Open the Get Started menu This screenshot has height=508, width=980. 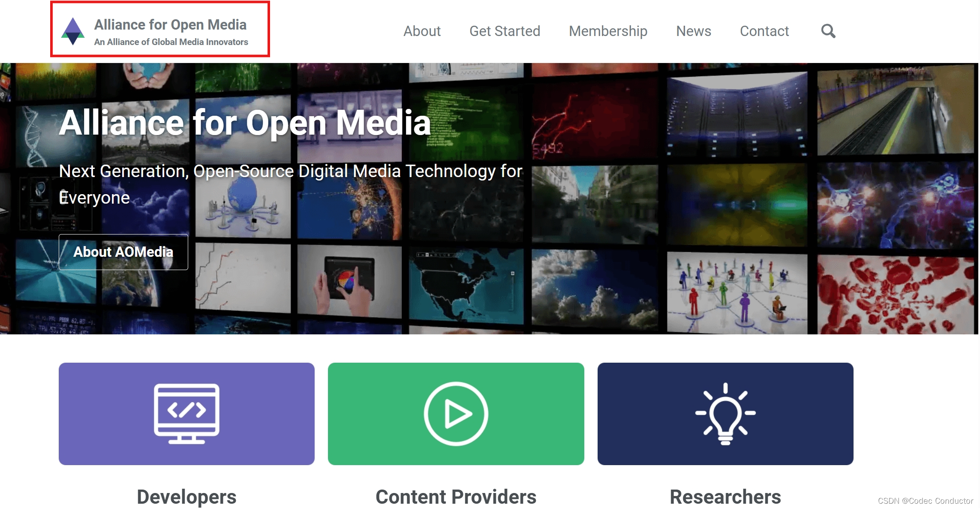tap(505, 31)
